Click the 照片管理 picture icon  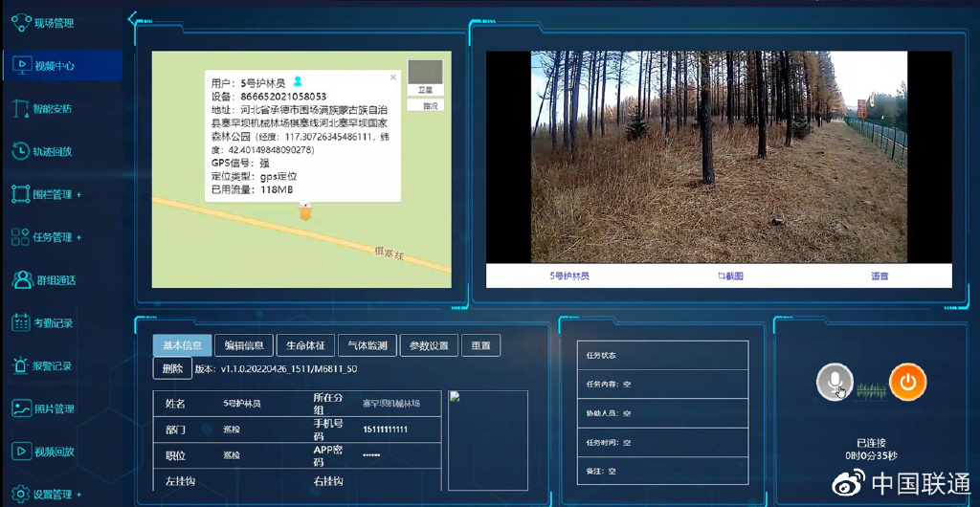coord(21,408)
